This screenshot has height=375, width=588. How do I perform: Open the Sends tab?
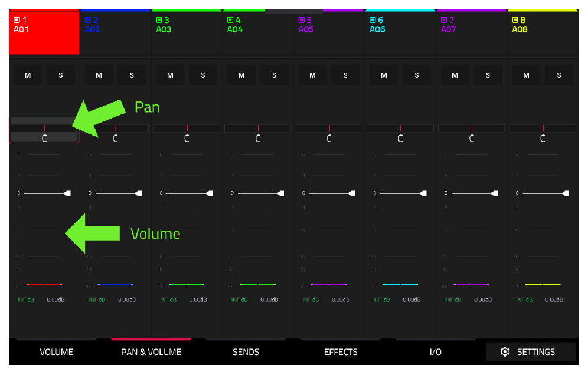246,352
